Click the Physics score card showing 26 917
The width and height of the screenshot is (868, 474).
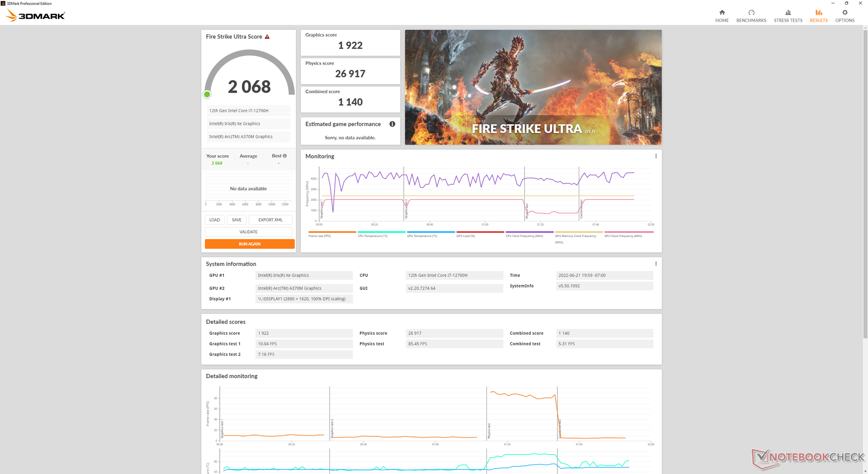(350, 71)
